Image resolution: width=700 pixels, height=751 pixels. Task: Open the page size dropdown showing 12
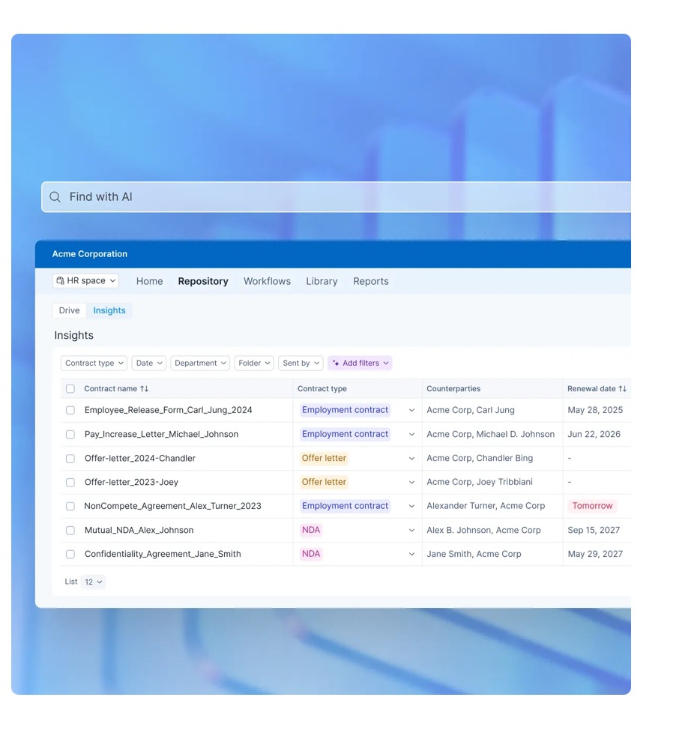pos(92,582)
